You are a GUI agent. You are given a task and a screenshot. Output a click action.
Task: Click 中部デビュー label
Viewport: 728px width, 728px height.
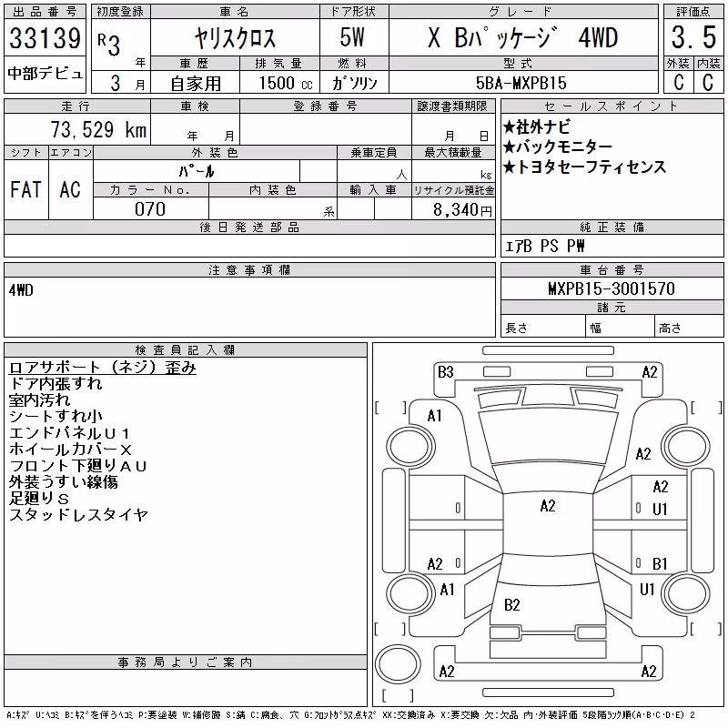(x=45, y=74)
